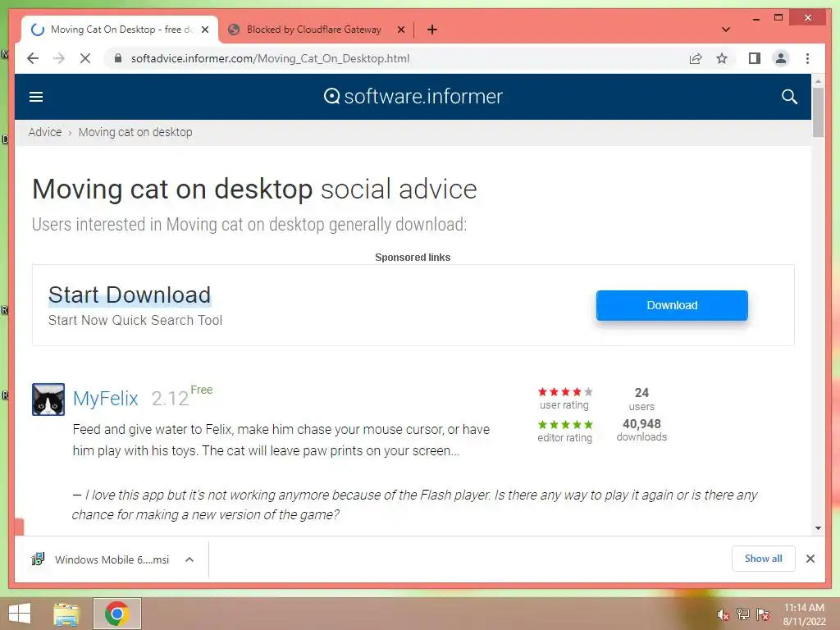Click the green editor rating stars

point(565,424)
